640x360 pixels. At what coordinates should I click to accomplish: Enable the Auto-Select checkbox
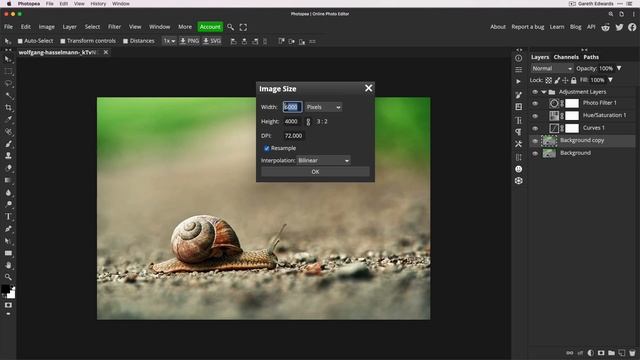[x=20, y=41]
